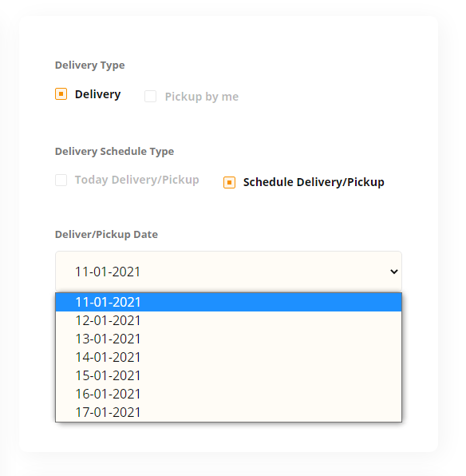The image size is (466, 476).
Task: Choose 14-01-2021 in the dropdown list
Action: tap(228, 357)
